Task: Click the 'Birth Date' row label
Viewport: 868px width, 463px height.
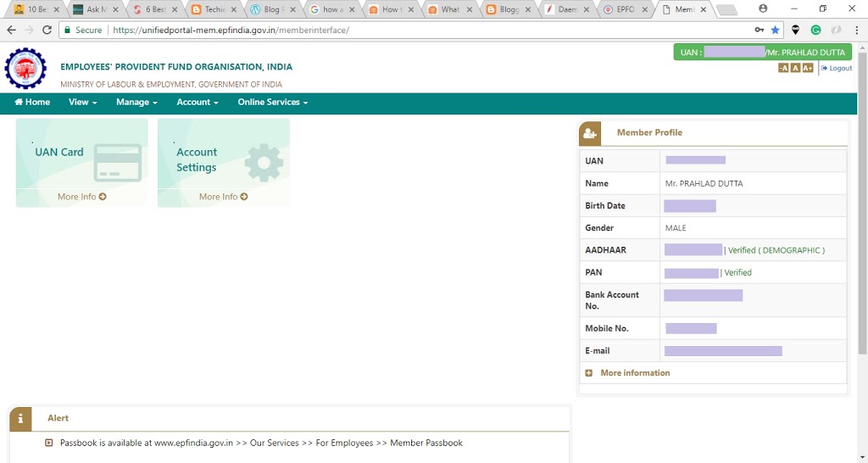Action: click(605, 205)
